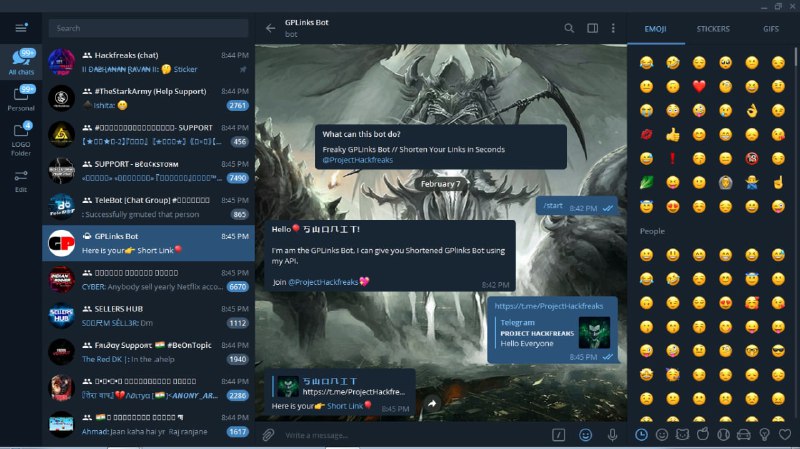Open the Personal chat folder
This screenshot has width=800, height=449.
pos(21,98)
